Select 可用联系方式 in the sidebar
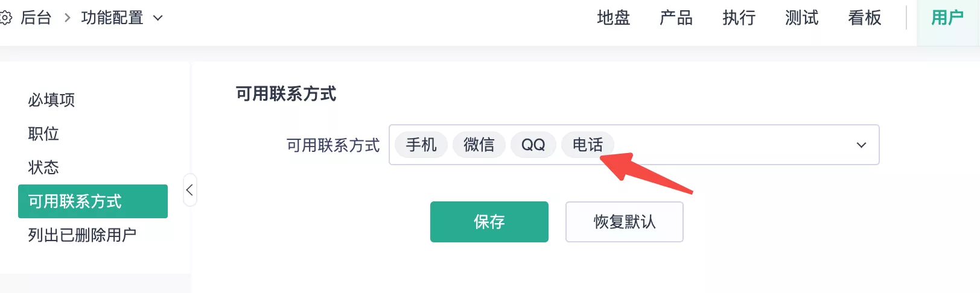Viewport: 980px width, 293px height. tap(93, 201)
